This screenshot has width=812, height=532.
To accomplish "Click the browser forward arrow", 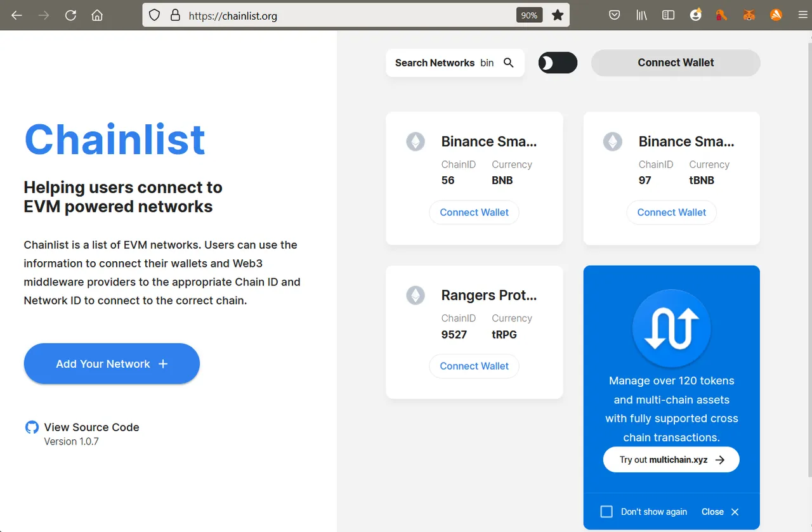I will tap(44, 15).
